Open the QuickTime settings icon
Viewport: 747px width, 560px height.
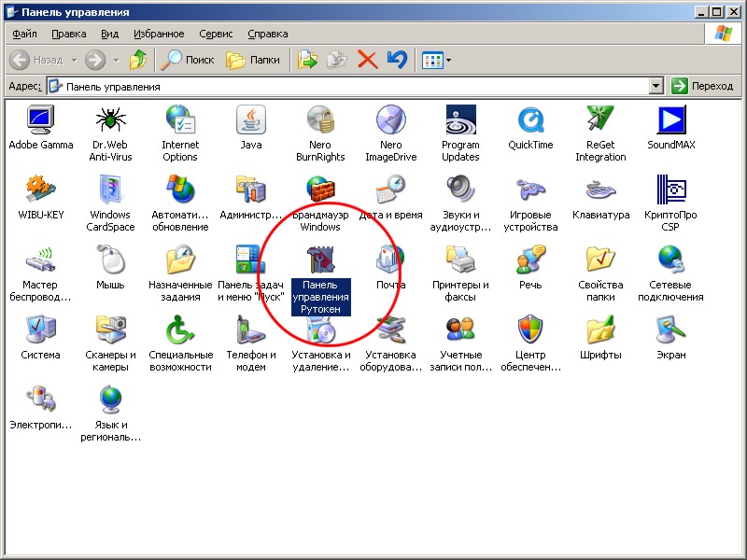click(x=530, y=120)
